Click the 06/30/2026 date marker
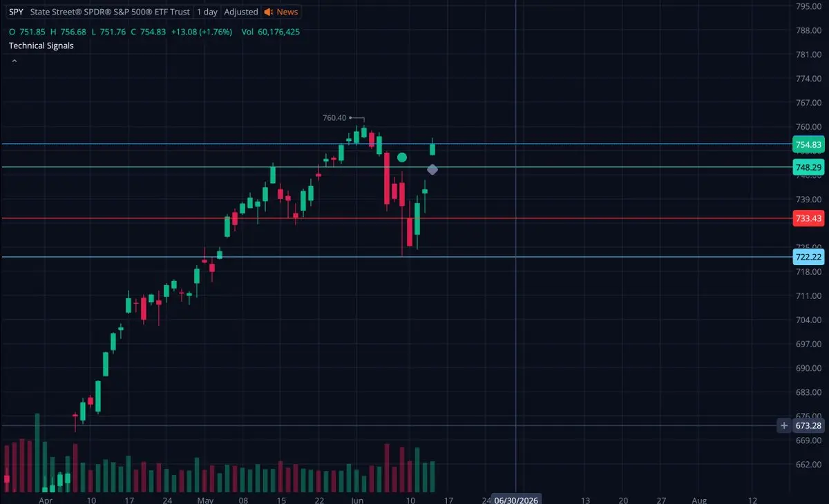This screenshot has height=504, width=829. [516, 499]
